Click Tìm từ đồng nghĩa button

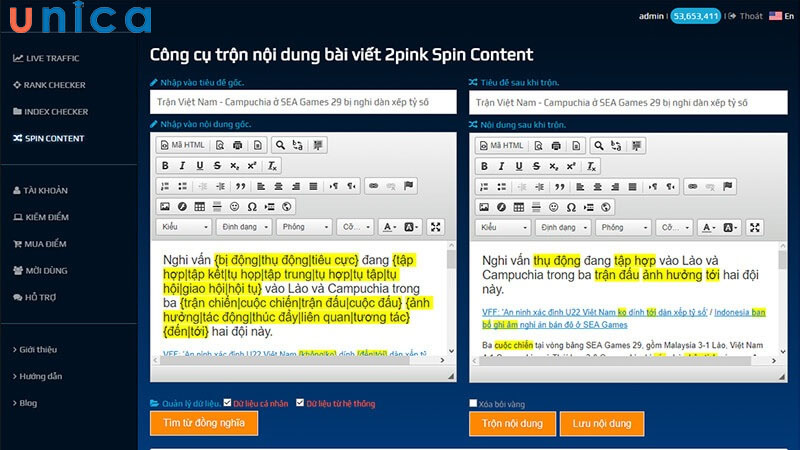coord(204,423)
